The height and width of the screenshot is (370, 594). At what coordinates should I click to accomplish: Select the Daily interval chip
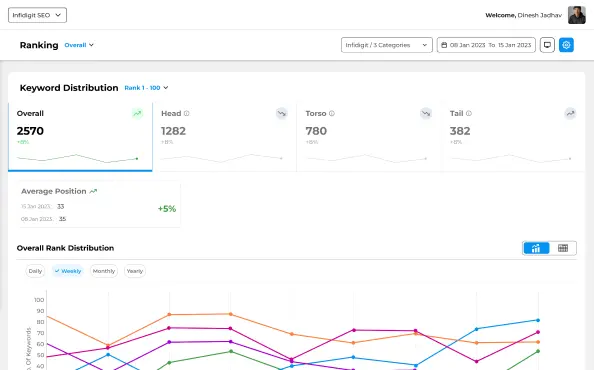click(35, 271)
